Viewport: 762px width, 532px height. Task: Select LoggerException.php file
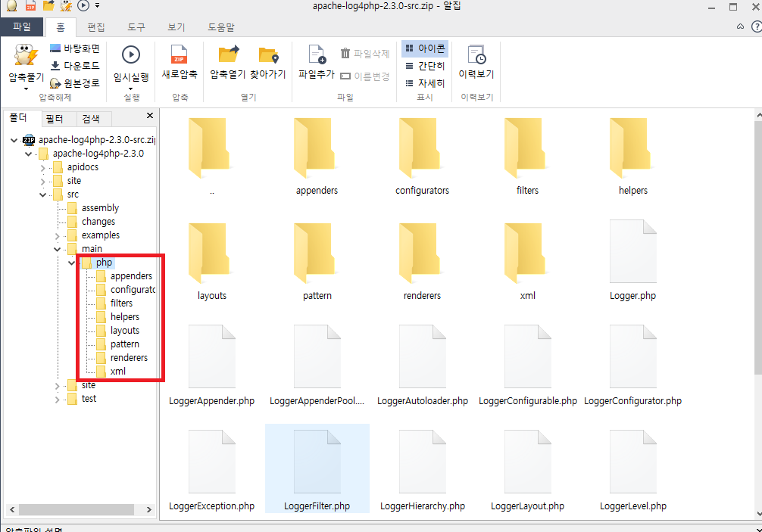212,470
